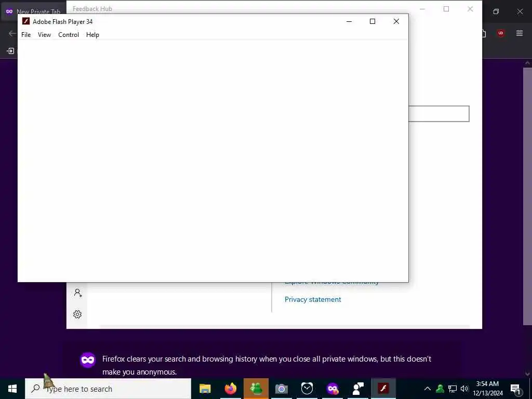Click the Adobe Flash Player title bar icon
The width and height of the screenshot is (532, 399).
tap(26, 21)
